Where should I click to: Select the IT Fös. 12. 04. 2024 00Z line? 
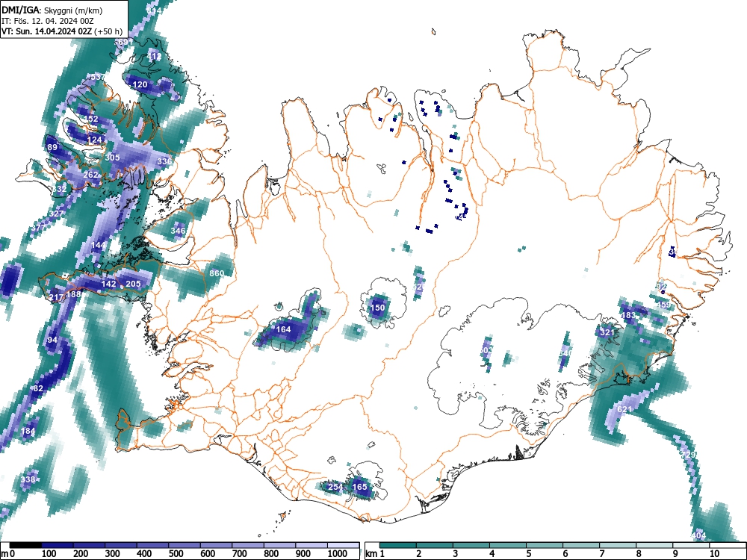coord(48,21)
